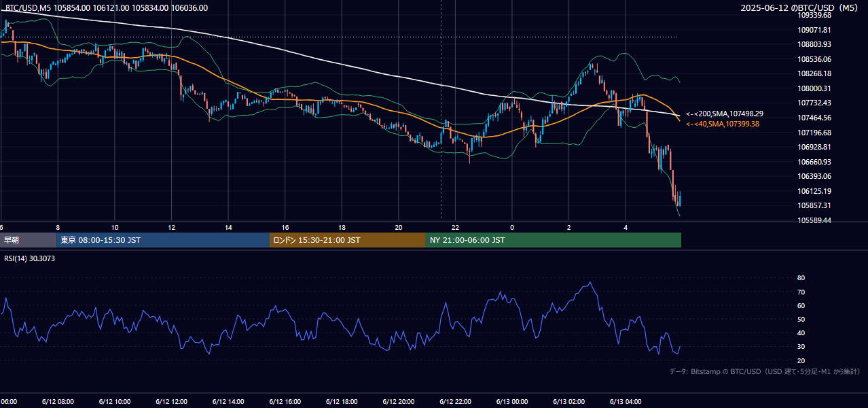
Task: Select hour label 18 on price chart time axis
Action: tap(342, 227)
